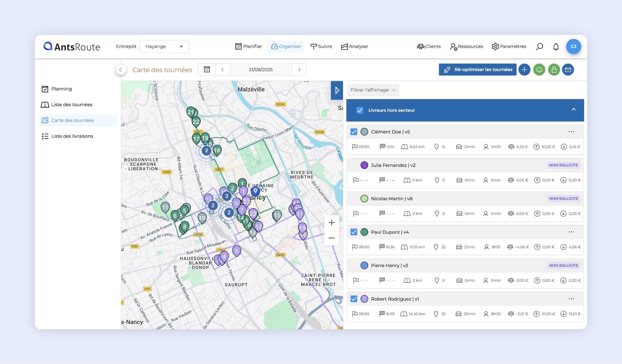Click Ré-optimiser les tournées button
The height and width of the screenshot is (364, 622).
(477, 70)
